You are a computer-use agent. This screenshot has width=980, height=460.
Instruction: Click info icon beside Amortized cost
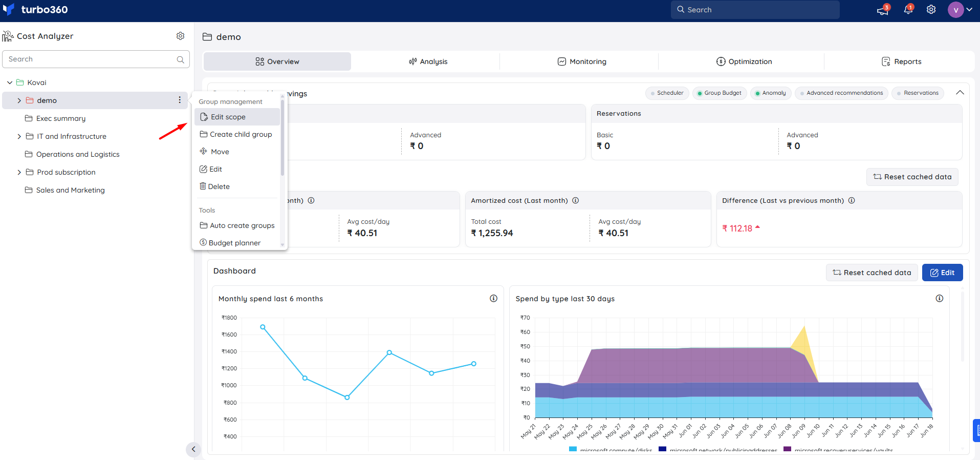(575, 200)
